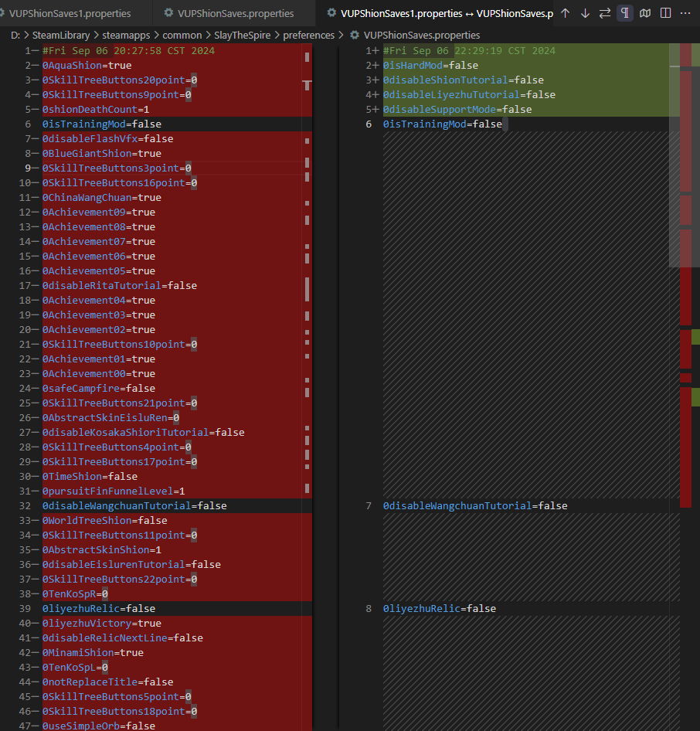700x731 pixels.
Task: Click '0disableRitaTutorial=false' line
Action: click(120, 286)
